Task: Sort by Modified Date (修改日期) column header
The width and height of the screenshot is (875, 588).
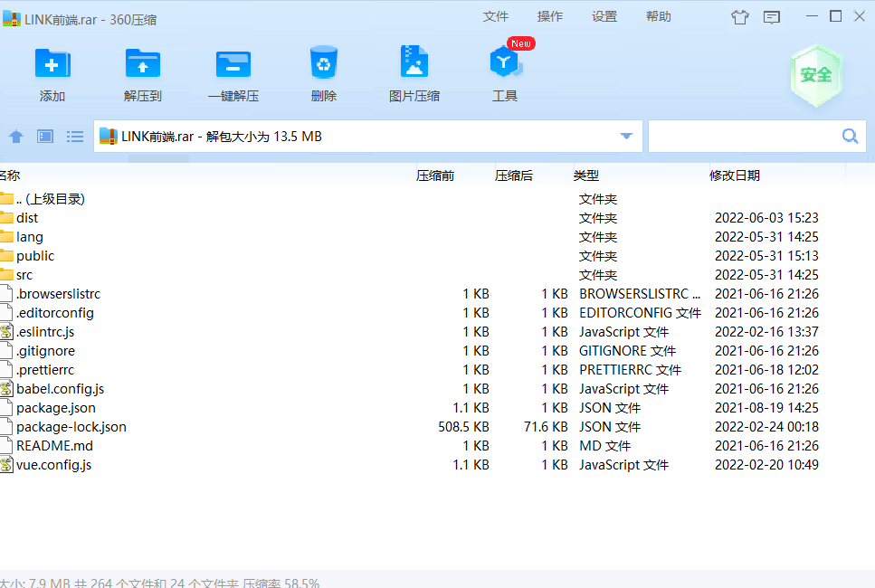Action: [735, 175]
